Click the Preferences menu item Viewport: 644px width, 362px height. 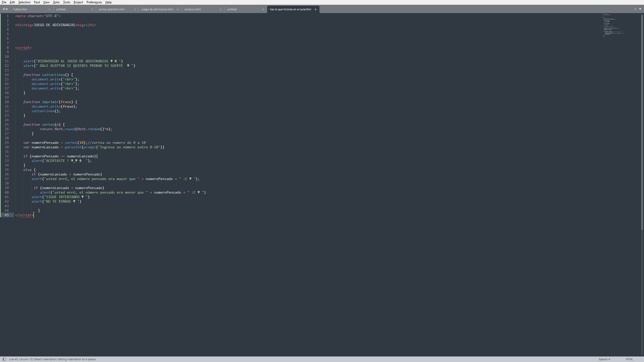[94, 2]
